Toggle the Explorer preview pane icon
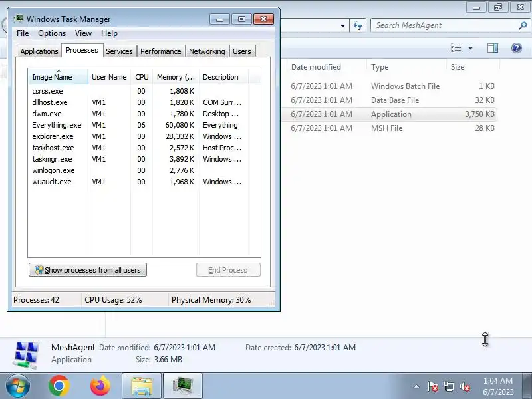532x399 pixels. 493,48
